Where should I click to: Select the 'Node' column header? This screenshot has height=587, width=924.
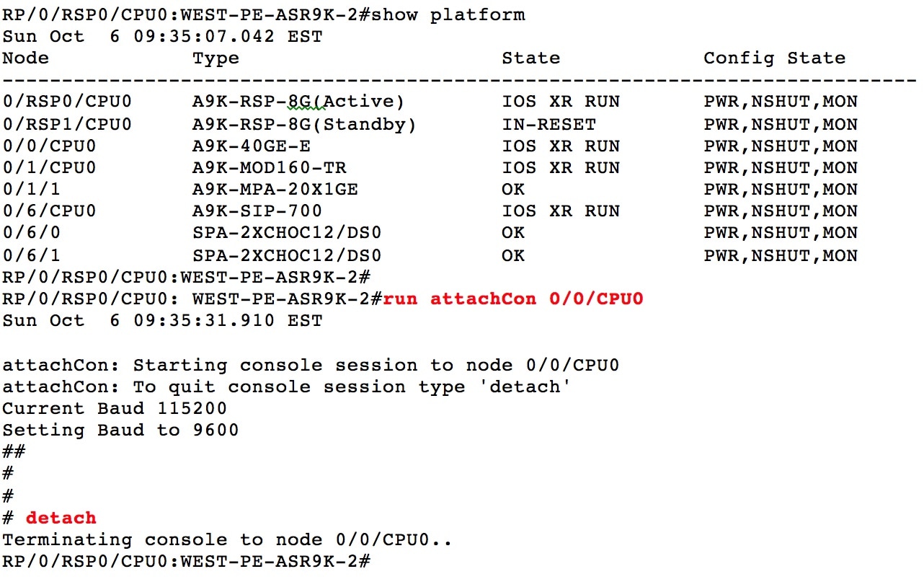point(26,58)
